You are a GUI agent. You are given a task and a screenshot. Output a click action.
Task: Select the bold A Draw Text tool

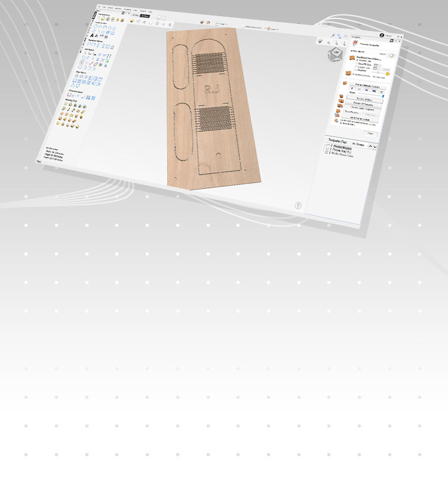(92, 35)
